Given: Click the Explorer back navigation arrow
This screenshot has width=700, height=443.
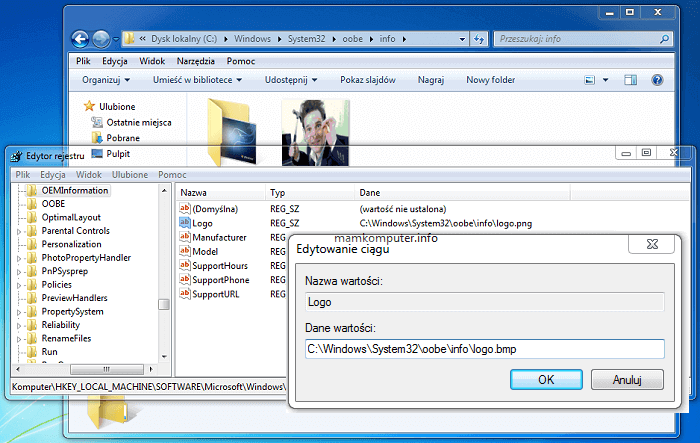Looking at the screenshot, I should (x=82, y=40).
